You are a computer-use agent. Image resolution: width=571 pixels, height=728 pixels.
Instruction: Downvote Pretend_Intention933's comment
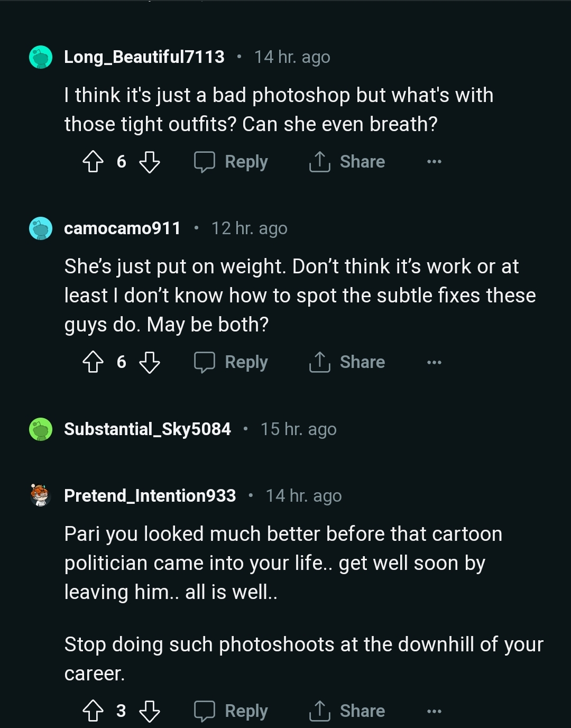(x=150, y=711)
